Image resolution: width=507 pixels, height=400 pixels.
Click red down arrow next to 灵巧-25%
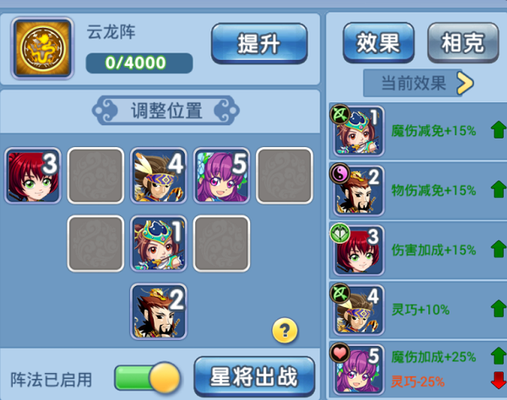[498, 380]
